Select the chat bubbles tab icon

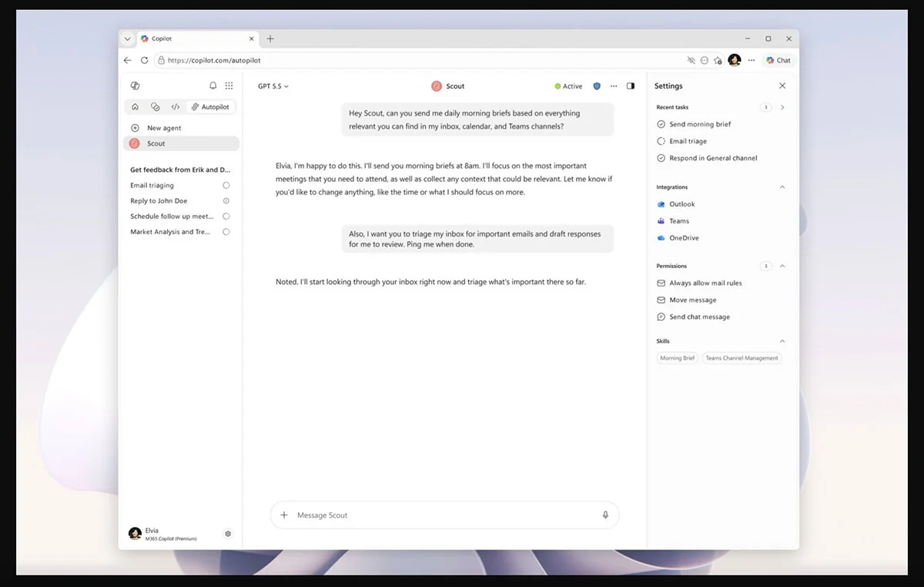click(x=155, y=107)
